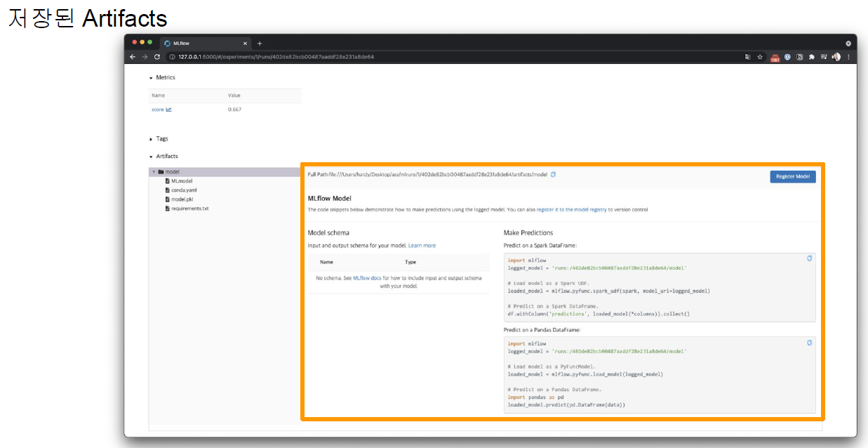Collapse the Artifacts section

pyautogui.click(x=151, y=157)
